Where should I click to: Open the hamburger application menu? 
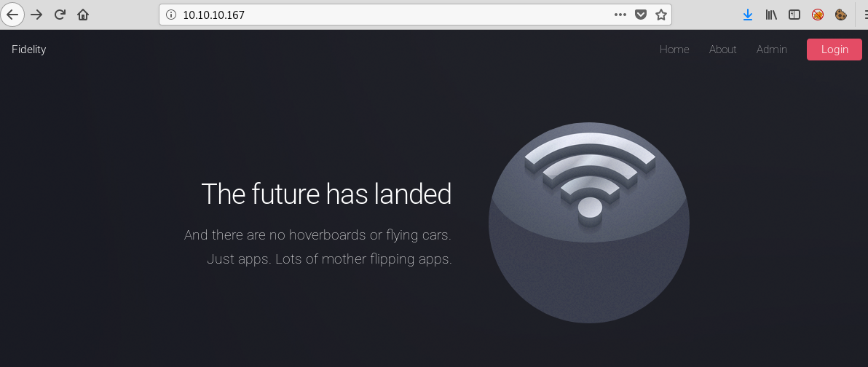[x=864, y=15]
